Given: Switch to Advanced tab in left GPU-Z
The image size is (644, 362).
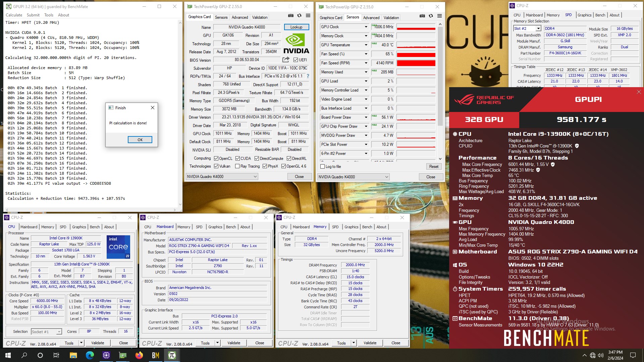Looking at the screenshot, I should point(240,17).
